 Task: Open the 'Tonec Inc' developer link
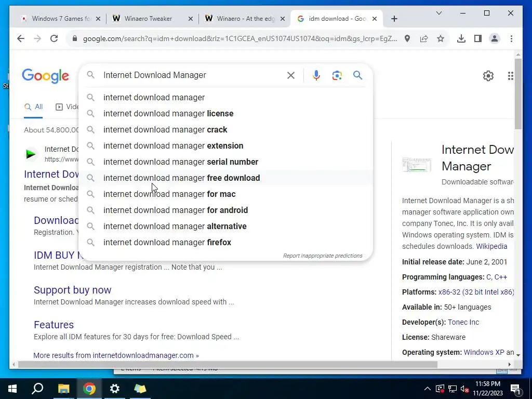coord(463,322)
